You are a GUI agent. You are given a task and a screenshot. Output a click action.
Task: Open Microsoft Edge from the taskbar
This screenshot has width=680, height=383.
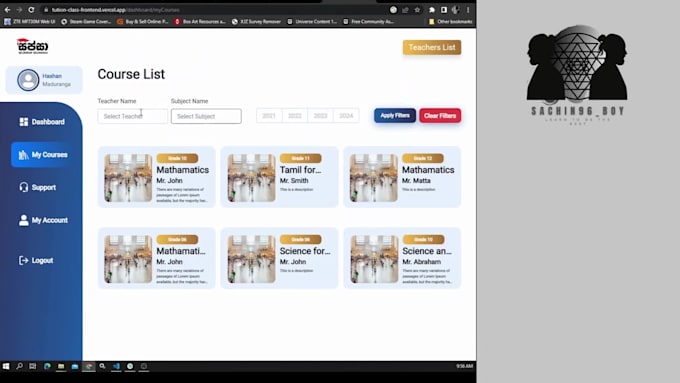tap(47, 367)
